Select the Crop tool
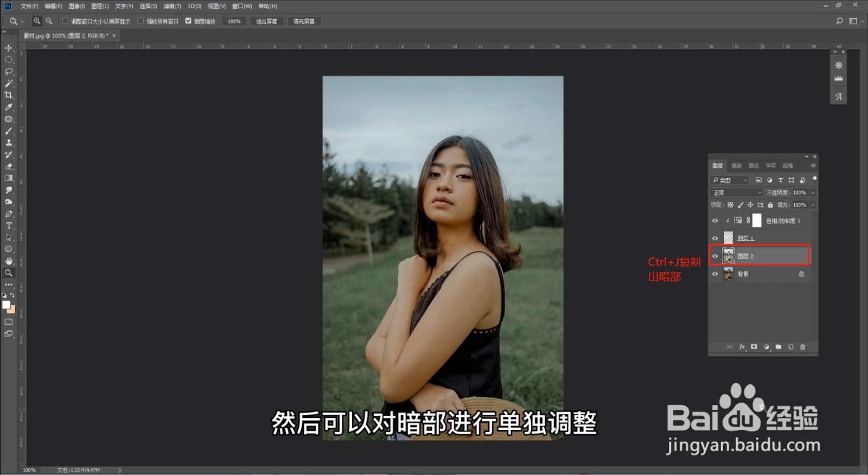868x475 pixels. point(9,95)
